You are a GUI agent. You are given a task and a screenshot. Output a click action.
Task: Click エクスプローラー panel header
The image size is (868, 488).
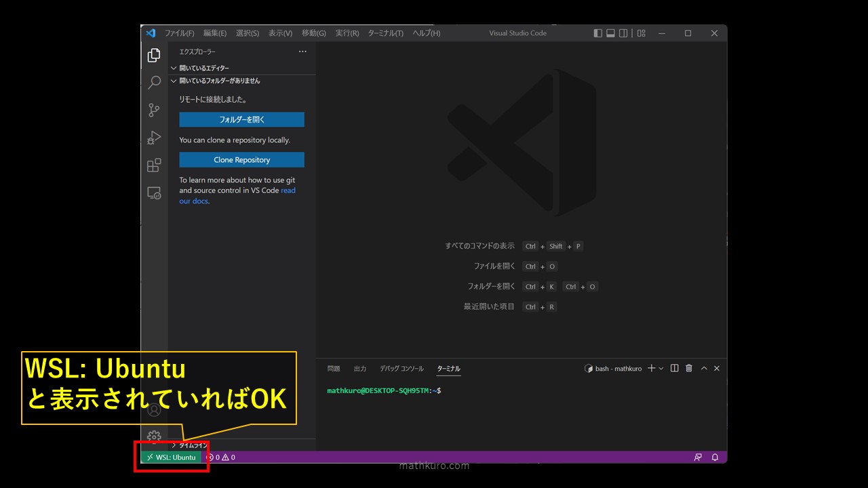point(197,52)
